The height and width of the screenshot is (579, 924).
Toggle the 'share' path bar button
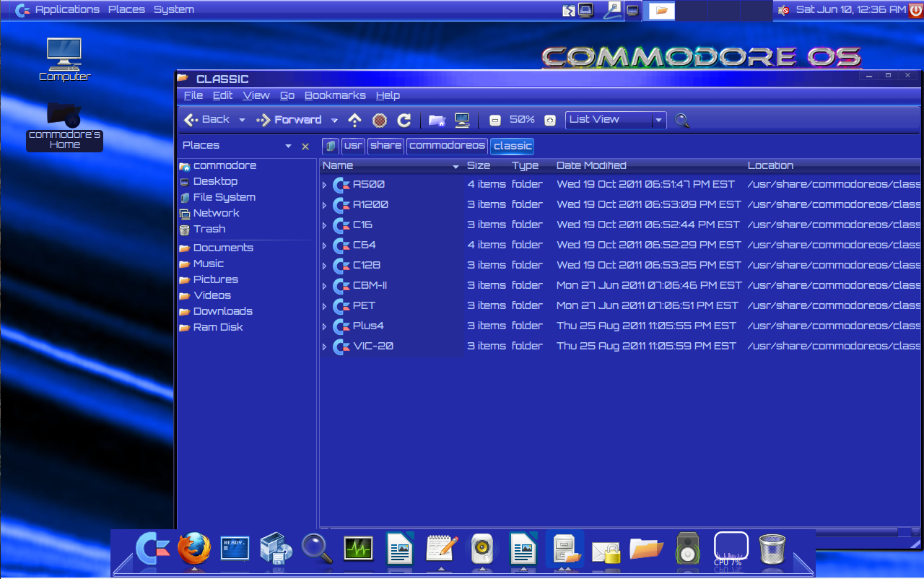pyautogui.click(x=385, y=146)
